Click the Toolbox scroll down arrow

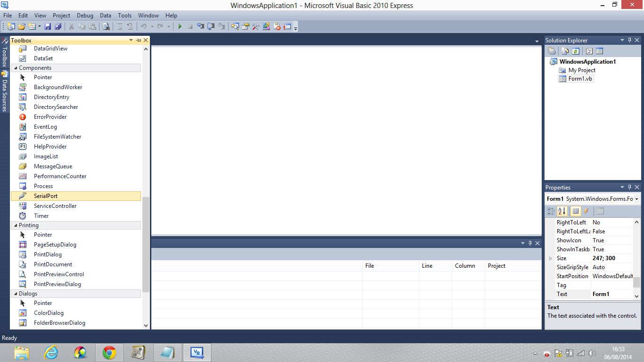point(146,325)
